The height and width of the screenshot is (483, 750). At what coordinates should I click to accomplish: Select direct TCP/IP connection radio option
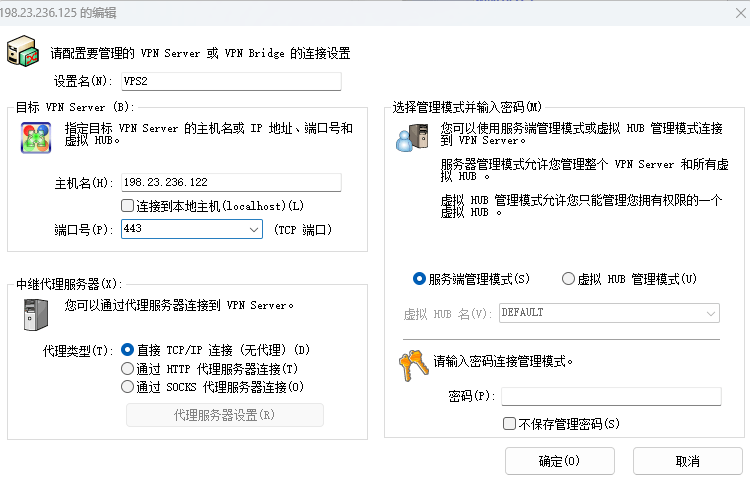pyautogui.click(x=127, y=350)
